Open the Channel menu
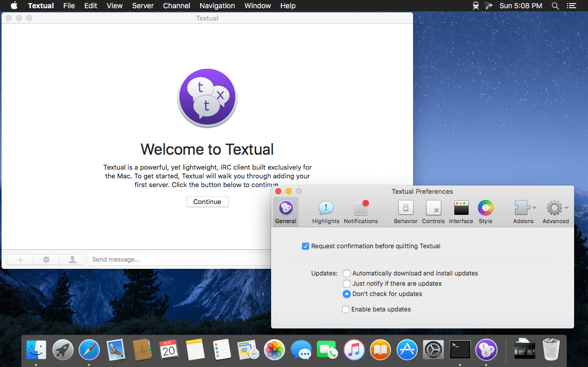This screenshot has height=367, width=588. [176, 6]
